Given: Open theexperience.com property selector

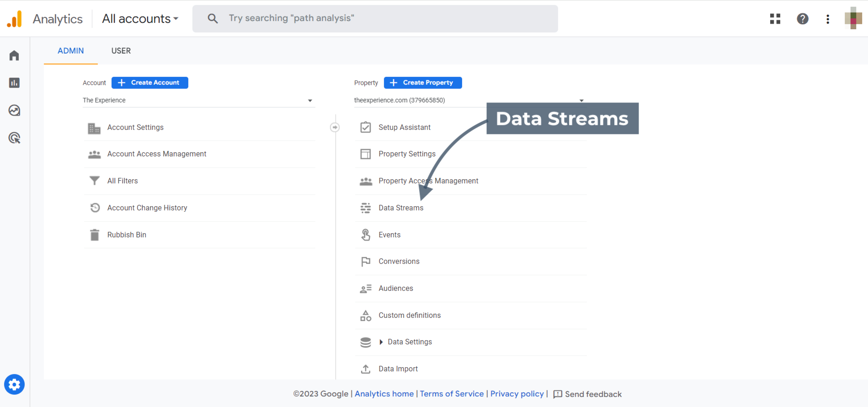Looking at the screenshot, I should pos(470,100).
